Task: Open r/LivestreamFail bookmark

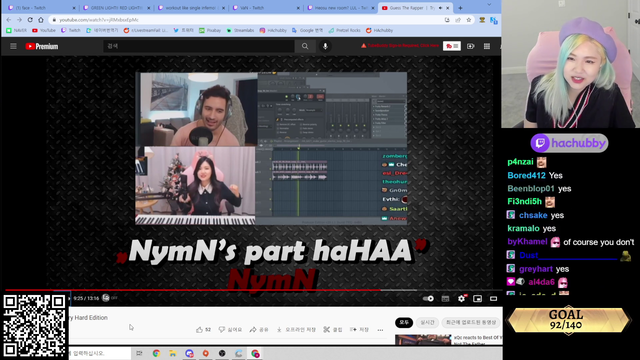Action: 146,30
